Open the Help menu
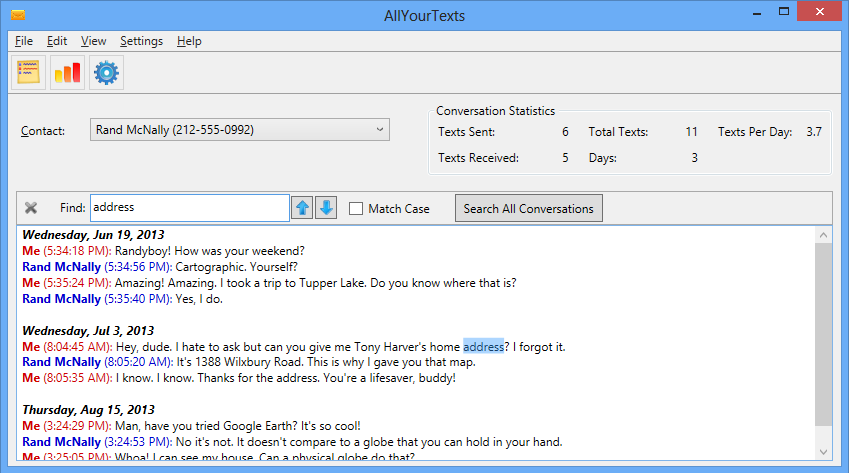The width and height of the screenshot is (849, 473). pyautogui.click(x=189, y=41)
